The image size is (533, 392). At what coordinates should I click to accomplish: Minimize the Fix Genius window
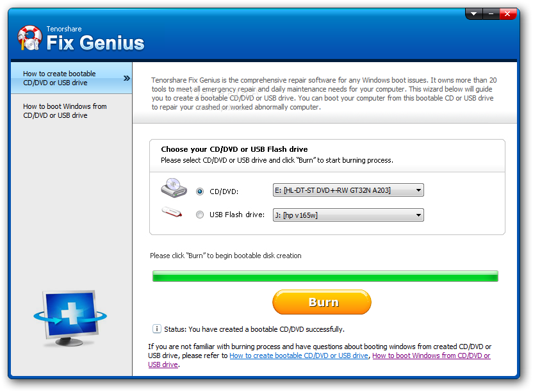[x=491, y=14]
